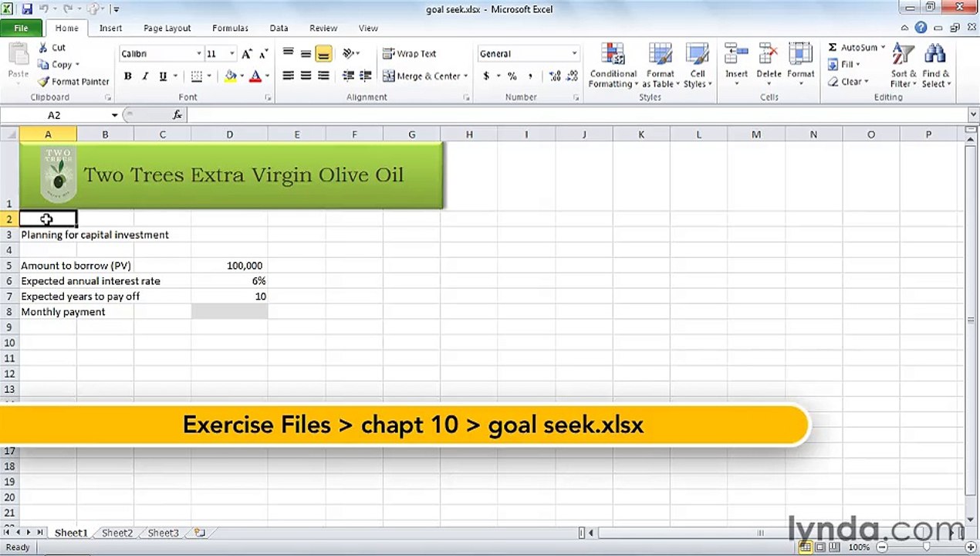980x556 pixels.
Task: Click the Excel Help question mark icon
Action: pyautogui.click(x=921, y=28)
